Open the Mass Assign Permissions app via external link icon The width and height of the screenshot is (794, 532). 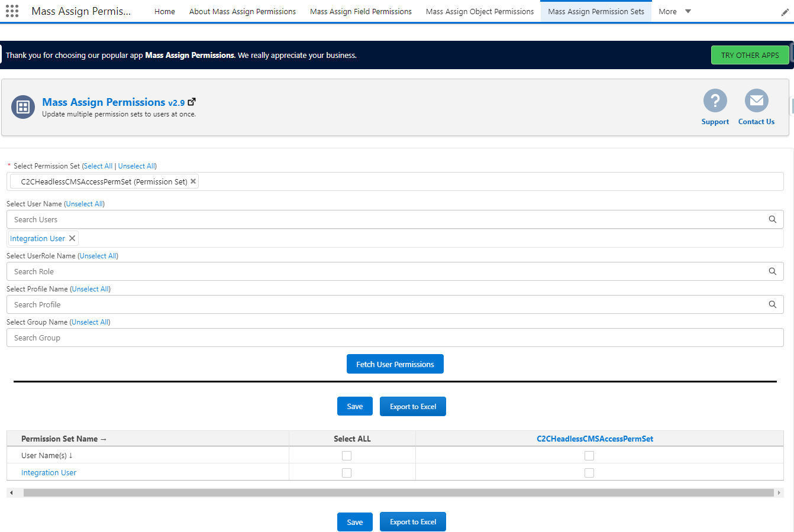pyautogui.click(x=191, y=101)
